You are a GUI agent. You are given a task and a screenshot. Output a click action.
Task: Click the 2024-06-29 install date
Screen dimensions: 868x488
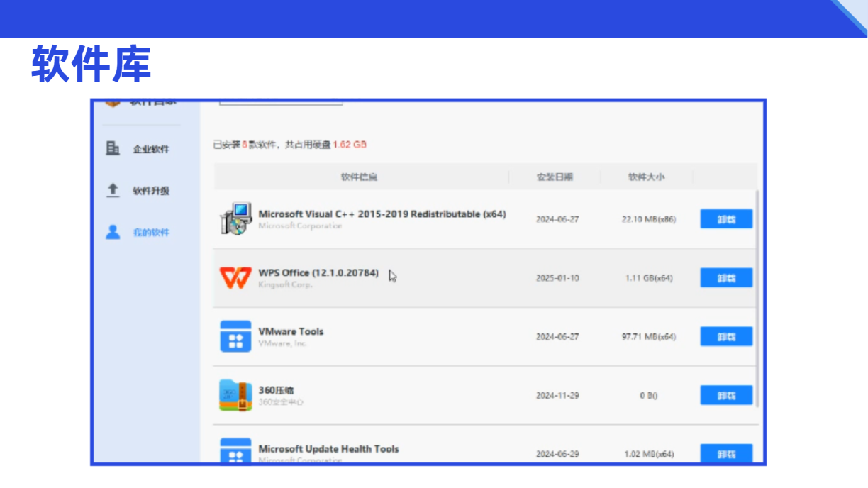pos(557,454)
